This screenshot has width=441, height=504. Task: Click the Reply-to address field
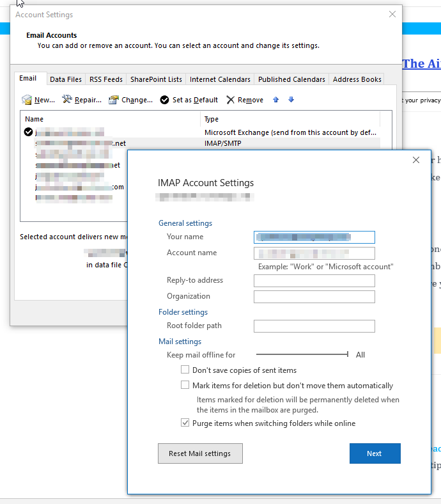314,281
